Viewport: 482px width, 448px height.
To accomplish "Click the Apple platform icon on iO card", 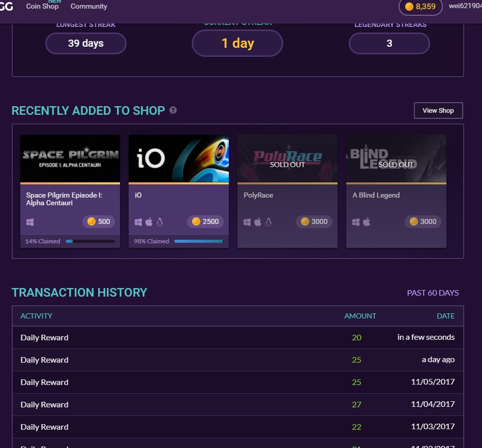I will pos(149,221).
